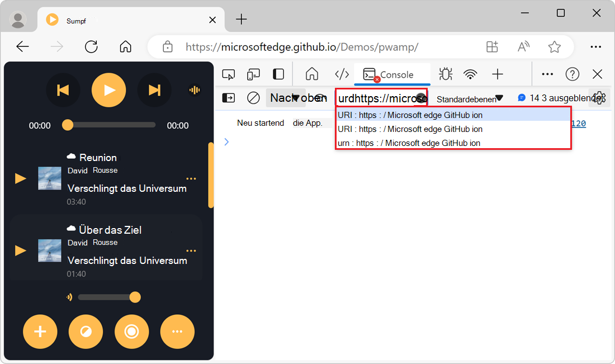Click the audio visualizer icon in the player
This screenshot has width=615, height=364.
coord(194,89)
